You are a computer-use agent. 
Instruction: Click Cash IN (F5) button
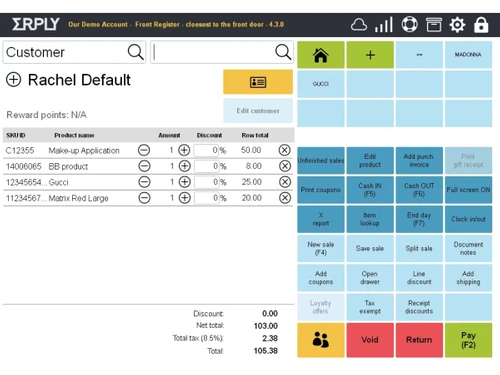click(x=370, y=190)
